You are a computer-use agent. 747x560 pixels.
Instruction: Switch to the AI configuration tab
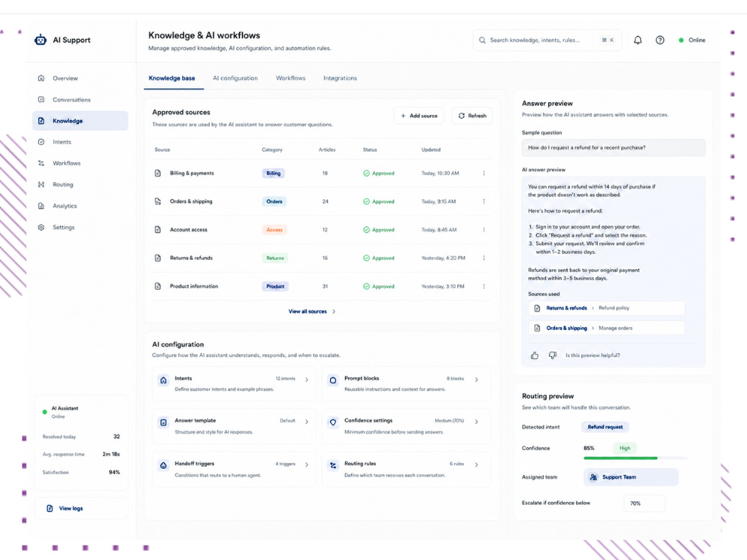(x=235, y=78)
